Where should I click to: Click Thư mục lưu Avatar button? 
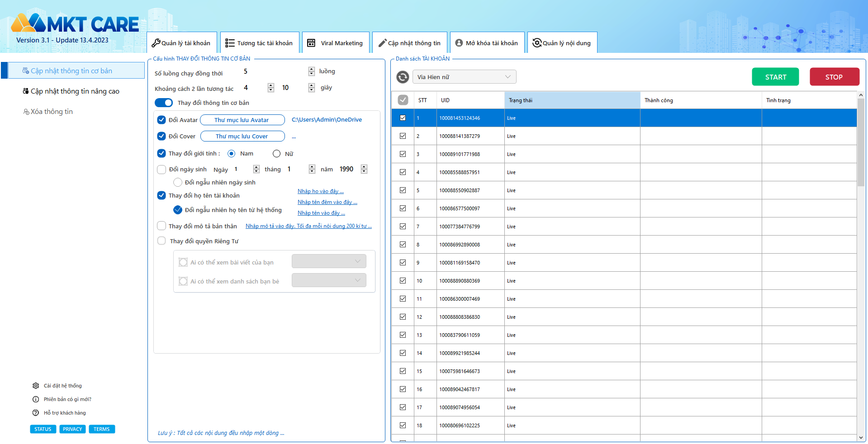pos(242,120)
